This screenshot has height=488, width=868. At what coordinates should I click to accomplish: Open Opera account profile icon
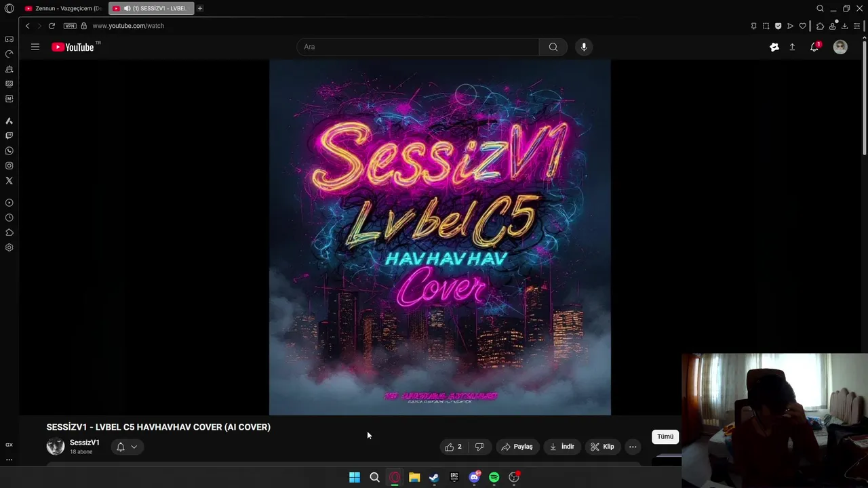pos(832,26)
